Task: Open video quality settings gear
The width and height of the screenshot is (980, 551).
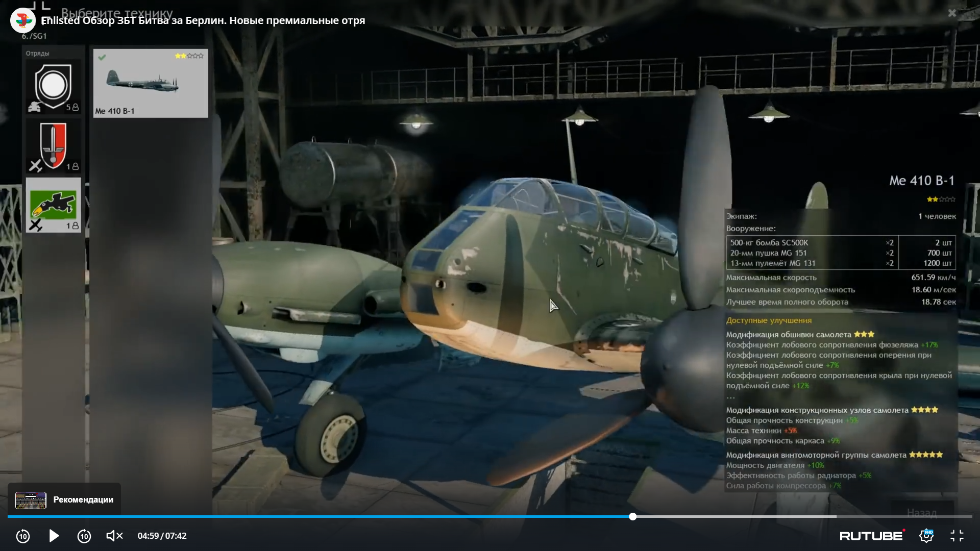Action: click(x=926, y=536)
